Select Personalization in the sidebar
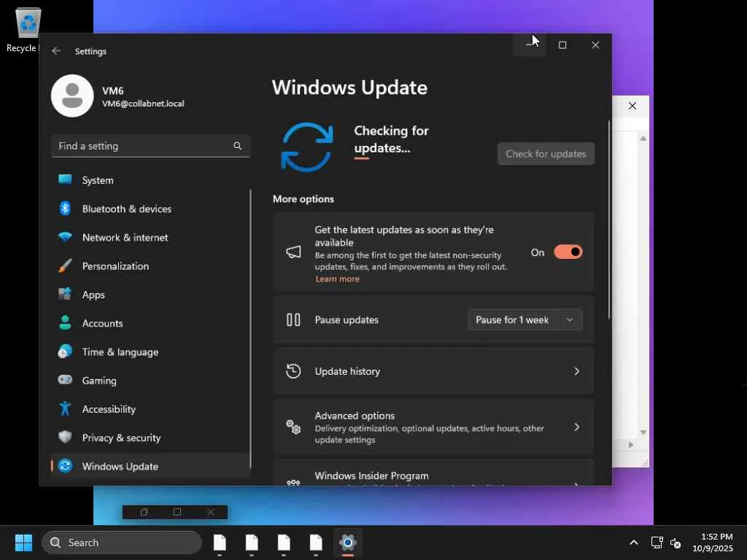This screenshot has width=747, height=560. pyautogui.click(x=150, y=265)
